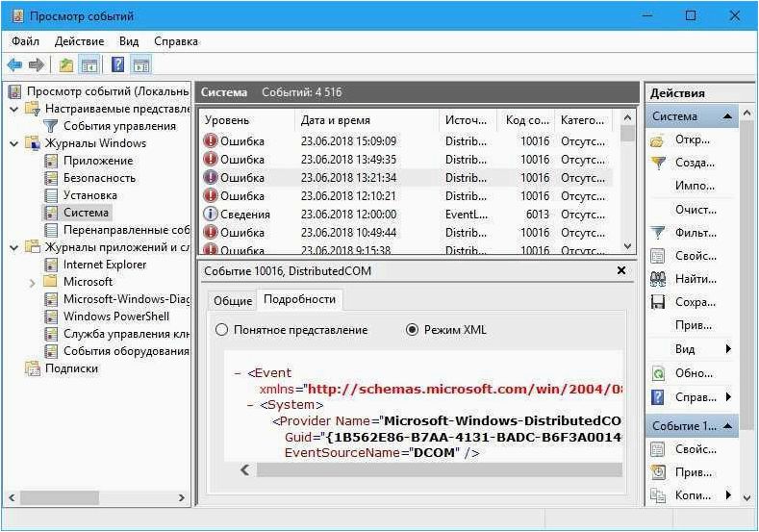Image resolution: width=759 pixels, height=532 pixels.
Task: Click event list scrollbar down arrow
Action: point(627,246)
